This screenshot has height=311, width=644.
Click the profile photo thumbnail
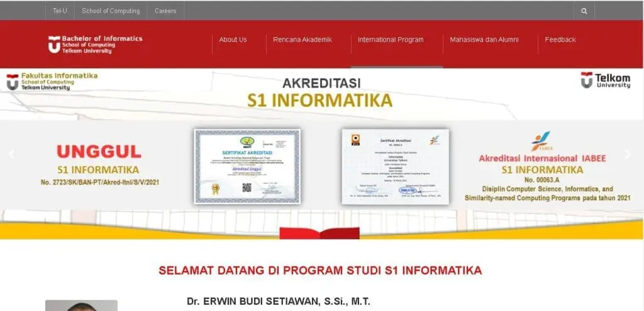tap(81, 305)
